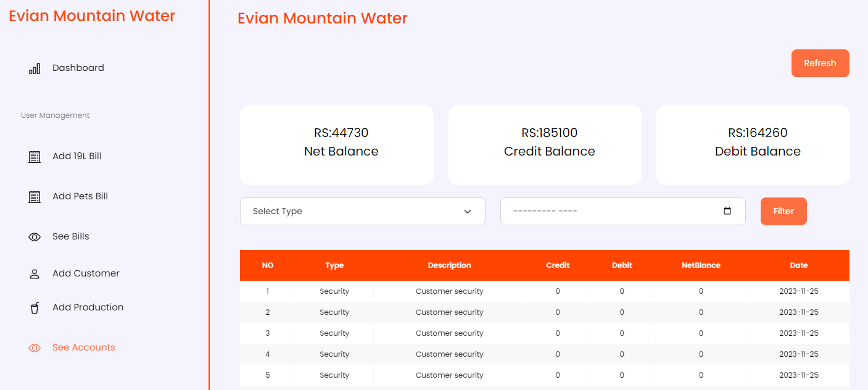Click the chevron arrow in Select Type
868x390 pixels.
click(x=468, y=212)
